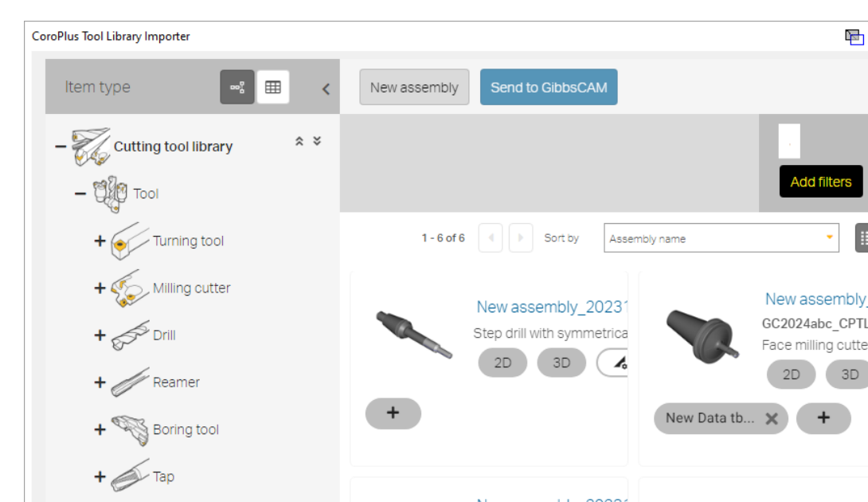Click the Cutting tool library icon

click(x=91, y=147)
